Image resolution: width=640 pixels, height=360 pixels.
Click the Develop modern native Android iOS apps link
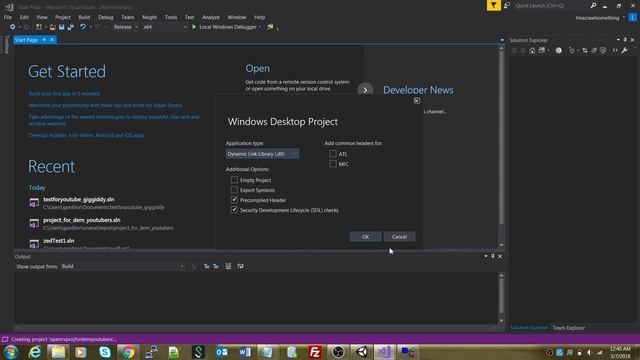pyautogui.click(x=86, y=135)
